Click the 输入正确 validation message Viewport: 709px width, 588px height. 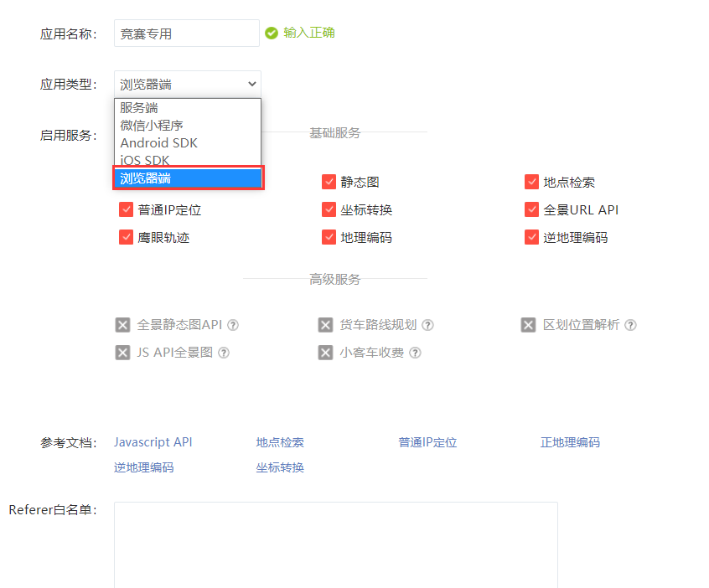[x=309, y=33]
